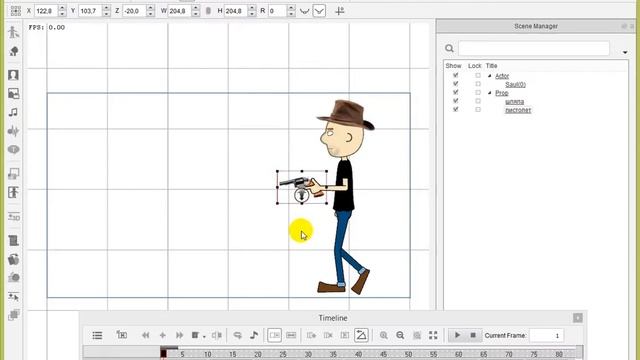Open the audio waveform tool in left sidebar
Viewport: 640px width, 360px height.
click(13, 131)
